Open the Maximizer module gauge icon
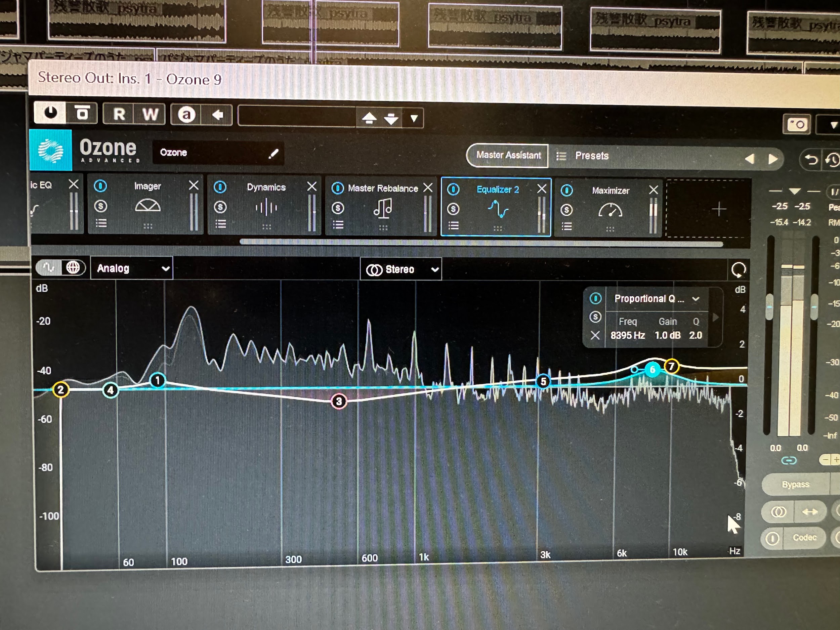Image resolution: width=840 pixels, height=630 pixels. pyautogui.click(x=610, y=210)
